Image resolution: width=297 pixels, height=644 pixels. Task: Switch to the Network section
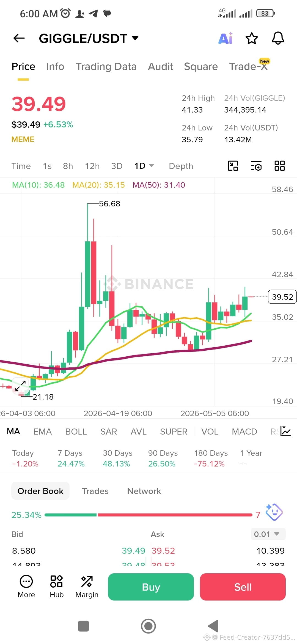144,491
